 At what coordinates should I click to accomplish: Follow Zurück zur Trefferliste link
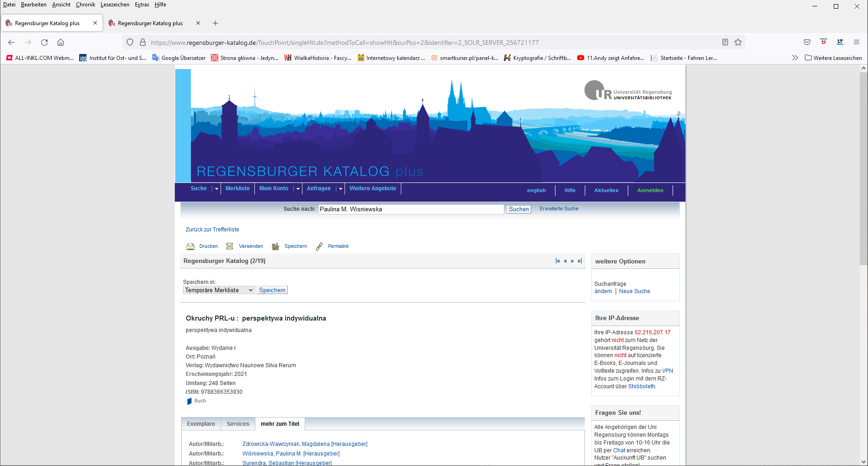[212, 230]
